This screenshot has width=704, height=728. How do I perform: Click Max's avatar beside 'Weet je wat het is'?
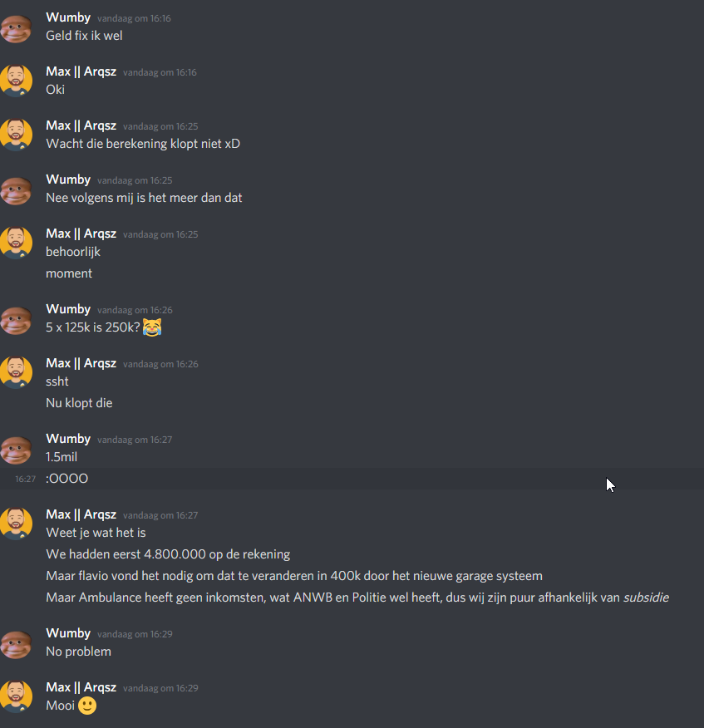point(16,524)
